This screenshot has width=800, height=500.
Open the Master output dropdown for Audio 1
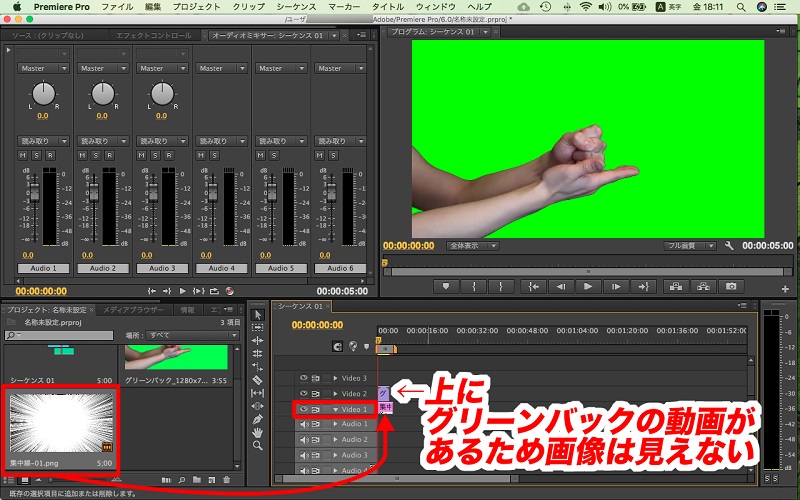tap(43, 68)
